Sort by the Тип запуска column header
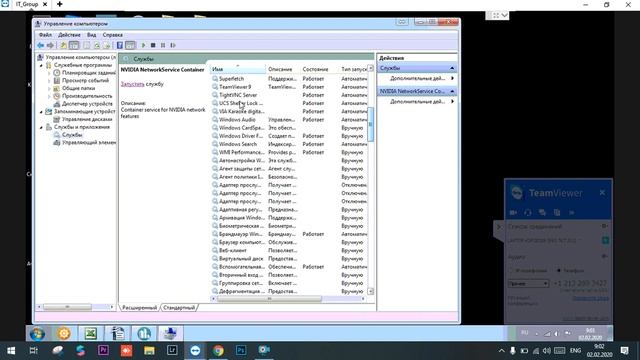 [x=353, y=69]
